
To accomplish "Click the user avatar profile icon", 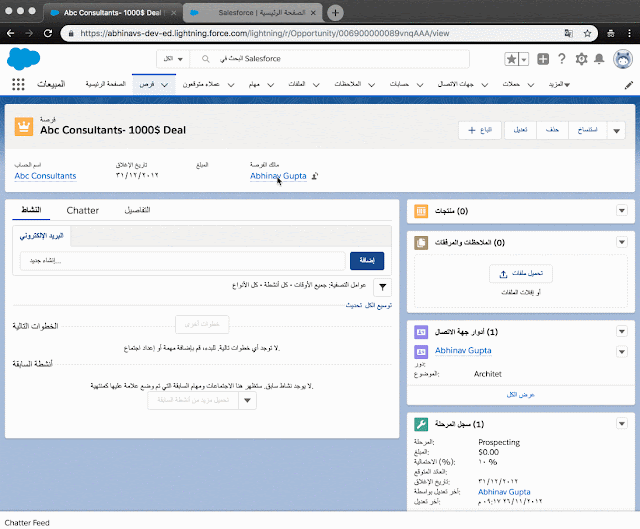I will tap(623, 60).
